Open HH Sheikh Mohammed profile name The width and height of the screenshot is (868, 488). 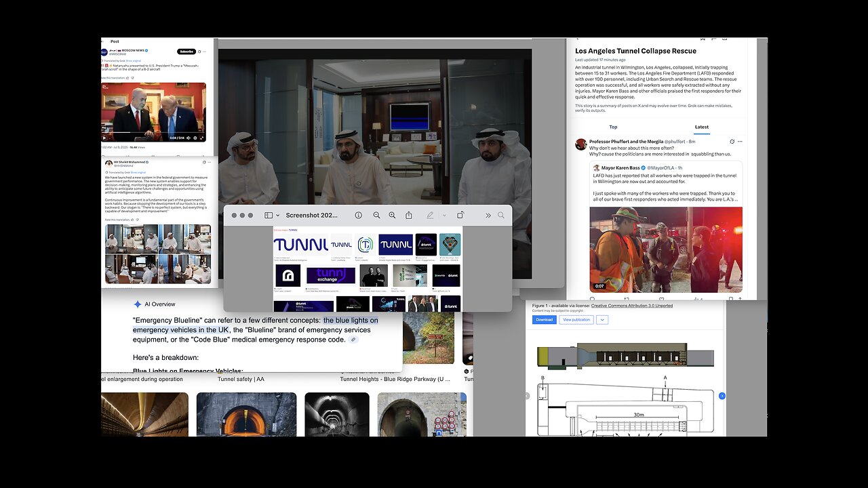(x=129, y=163)
